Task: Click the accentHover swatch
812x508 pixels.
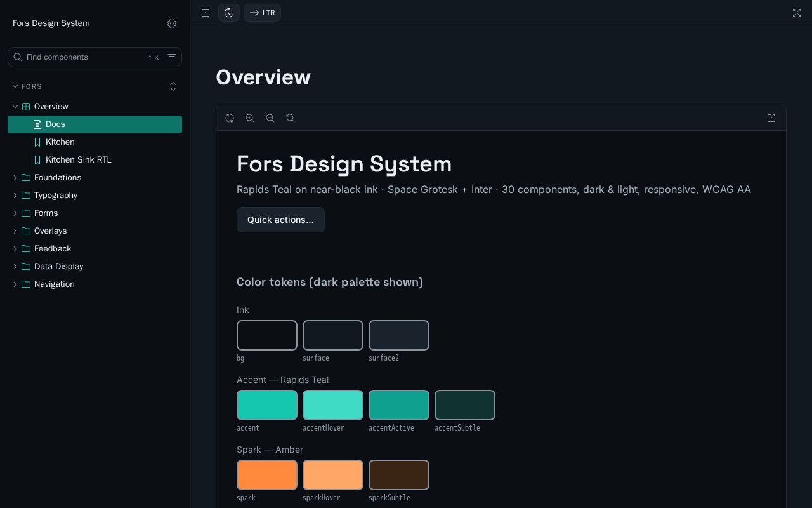Action: coord(333,405)
